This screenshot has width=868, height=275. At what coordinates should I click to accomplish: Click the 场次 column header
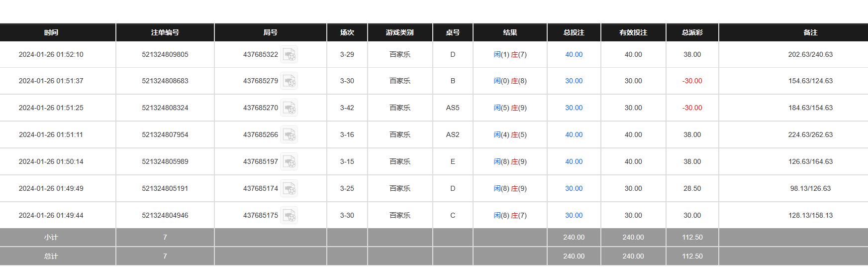point(347,32)
